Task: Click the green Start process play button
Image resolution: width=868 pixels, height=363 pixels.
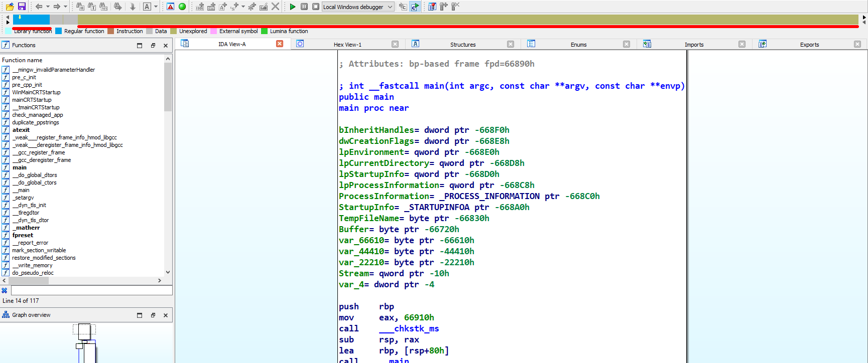Action: tap(293, 7)
